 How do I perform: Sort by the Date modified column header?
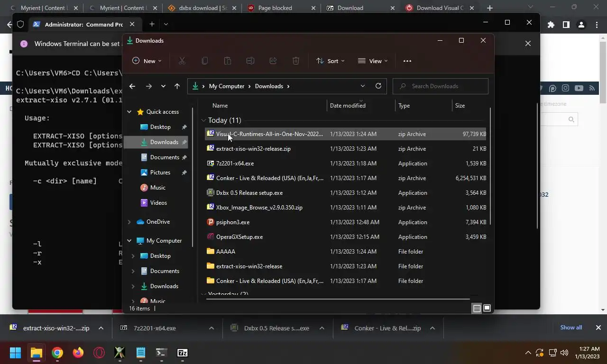[x=361, y=106]
